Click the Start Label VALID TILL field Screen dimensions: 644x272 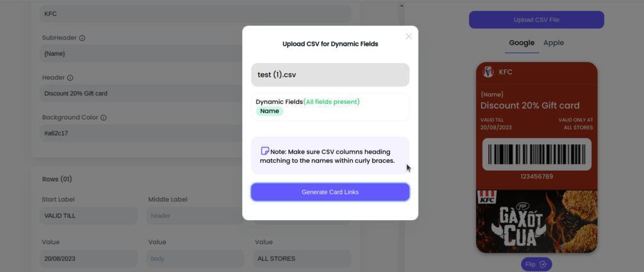(89, 216)
